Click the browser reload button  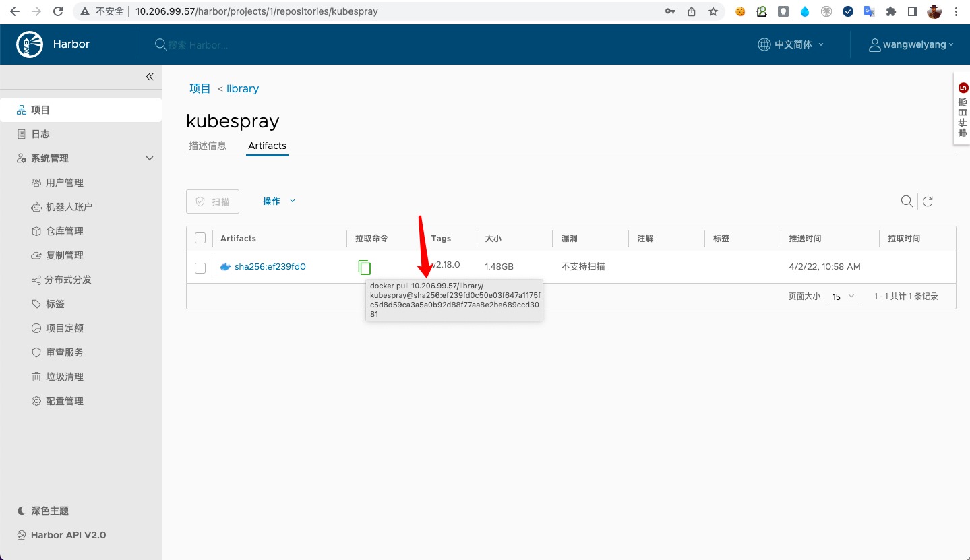click(58, 11)
